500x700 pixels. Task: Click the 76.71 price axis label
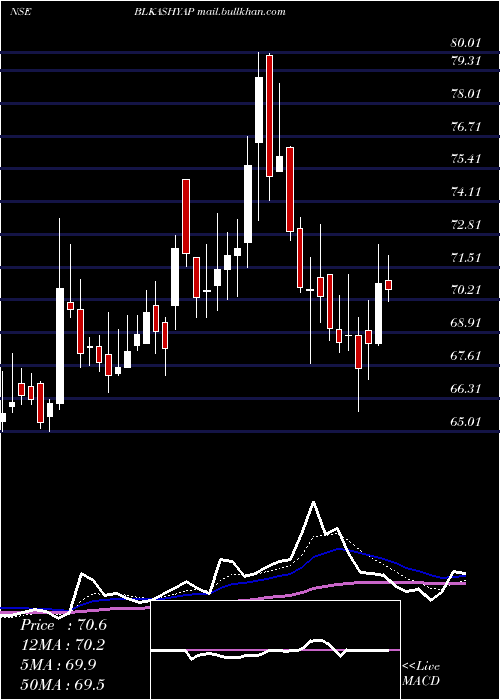click(x=466, y=127)
